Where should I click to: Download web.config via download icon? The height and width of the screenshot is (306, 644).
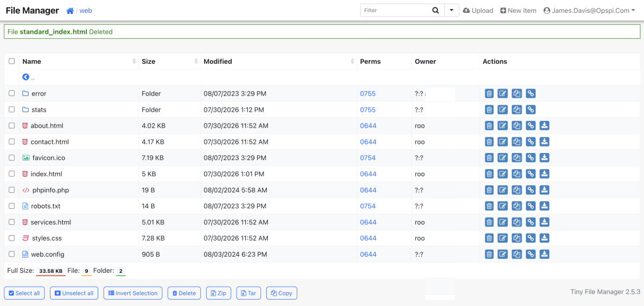coord(544,254)
